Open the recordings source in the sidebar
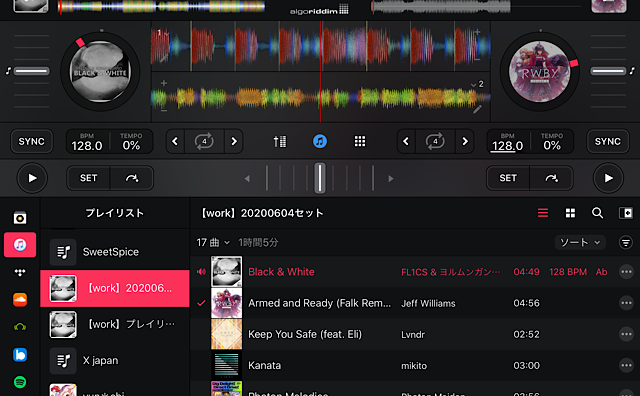Image resolution: width=640 pixels, height=396 pixels. (x=20, y=218)
